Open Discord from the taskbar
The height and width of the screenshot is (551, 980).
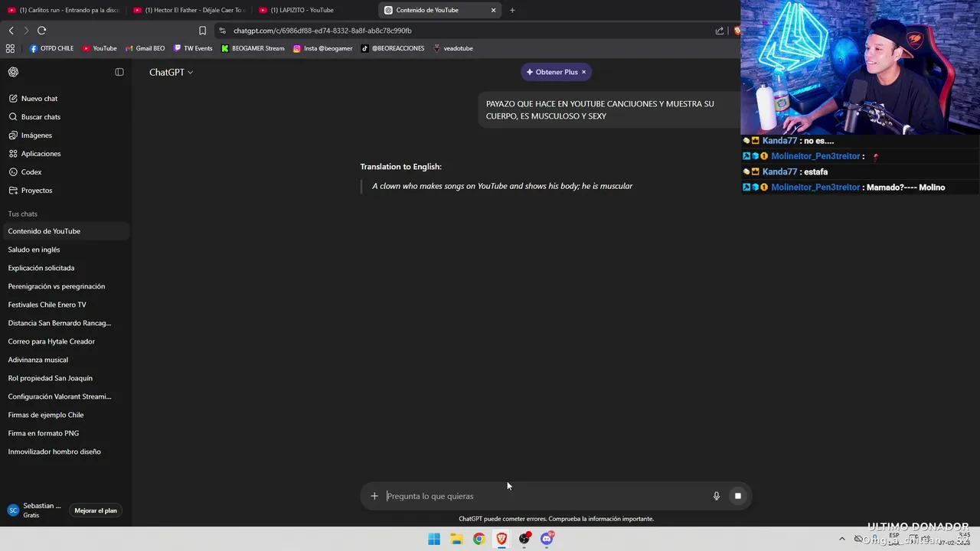[x=547, y=539]
